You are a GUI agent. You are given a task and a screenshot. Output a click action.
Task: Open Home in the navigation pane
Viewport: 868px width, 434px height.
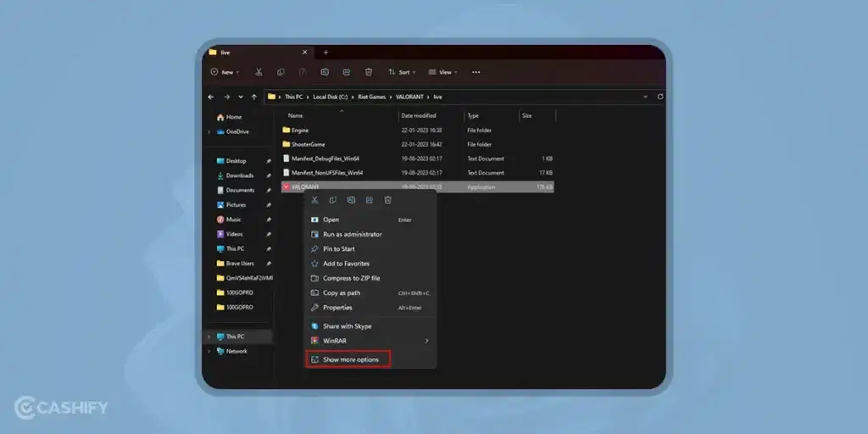click(x=229, y=117)
